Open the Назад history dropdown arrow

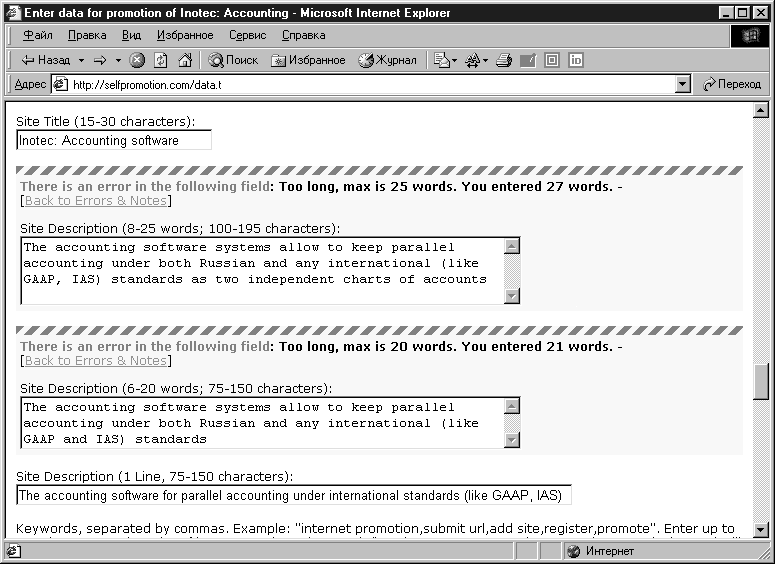tap(82, 60)
